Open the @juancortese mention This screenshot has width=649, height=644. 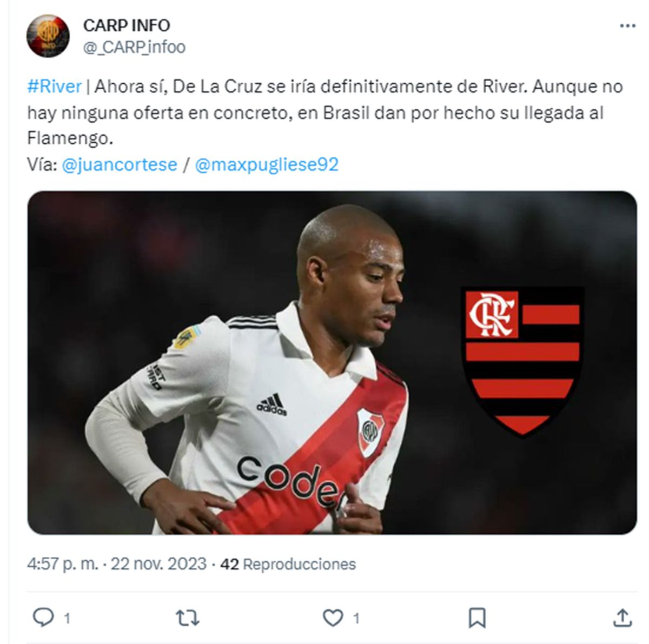tap(120, 164)
